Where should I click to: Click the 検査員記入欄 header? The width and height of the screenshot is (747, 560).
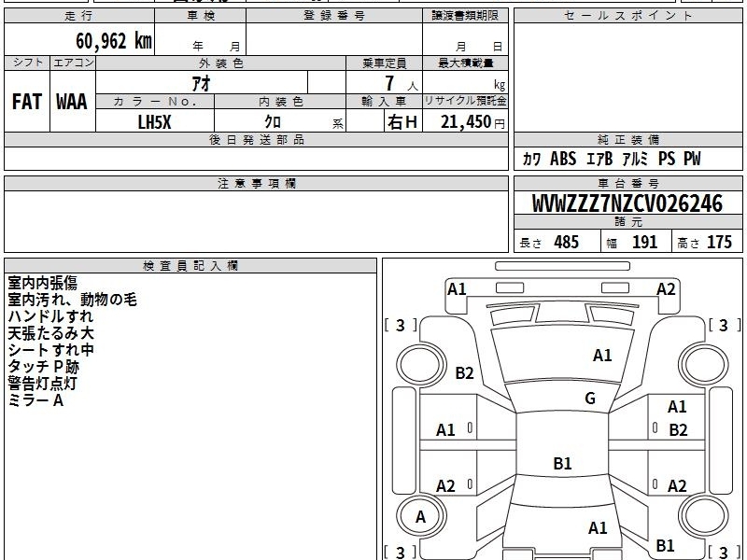[x=190, y=266]
